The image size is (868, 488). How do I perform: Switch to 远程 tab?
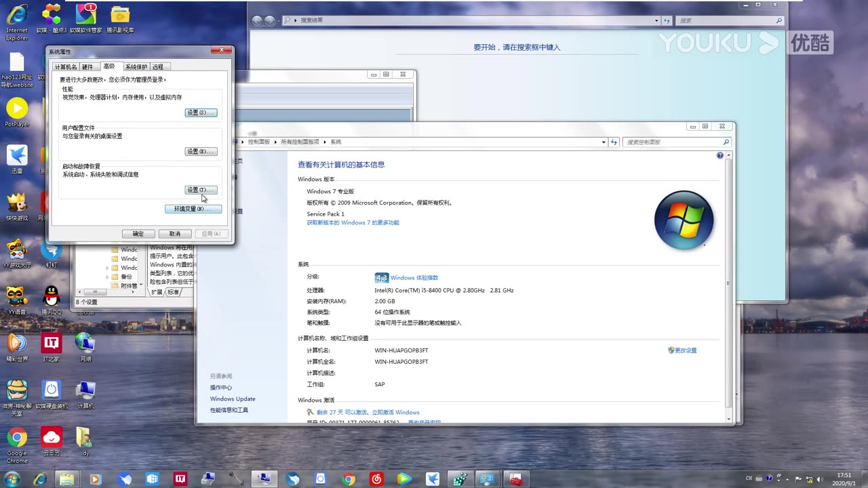coord(158,66)
